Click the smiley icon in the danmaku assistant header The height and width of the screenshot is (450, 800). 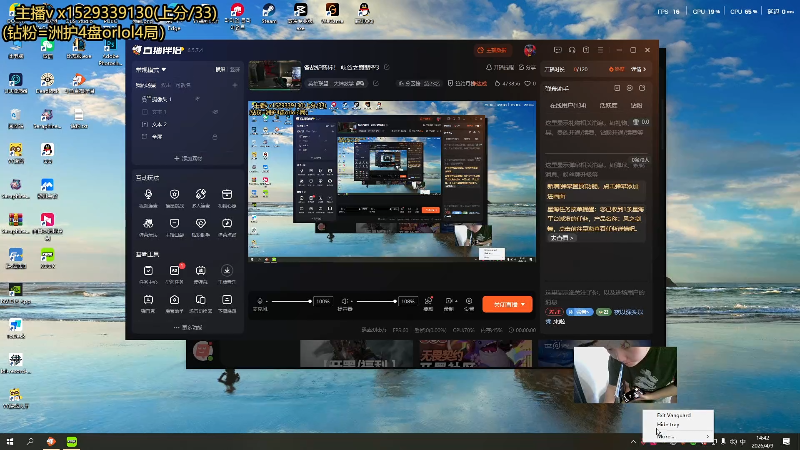tap(630, 88)
